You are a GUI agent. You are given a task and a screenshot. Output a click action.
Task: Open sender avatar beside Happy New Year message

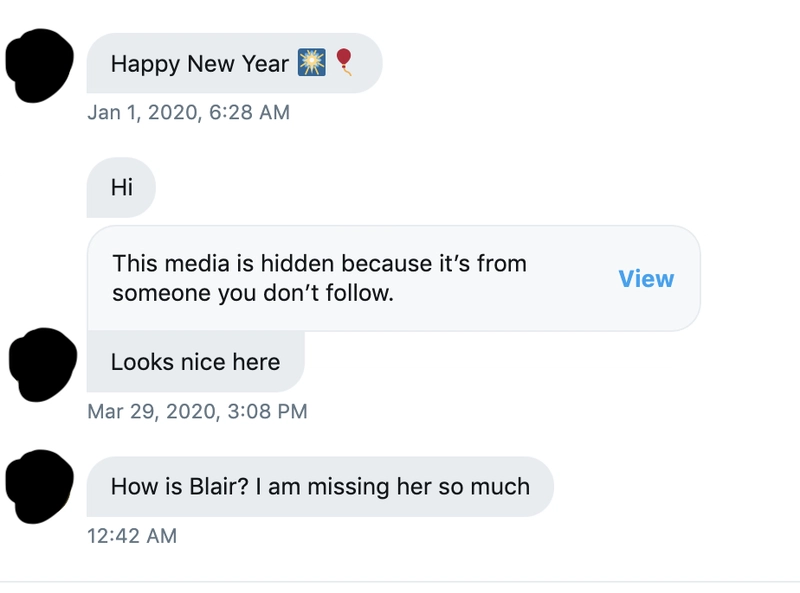pos(39,65)
